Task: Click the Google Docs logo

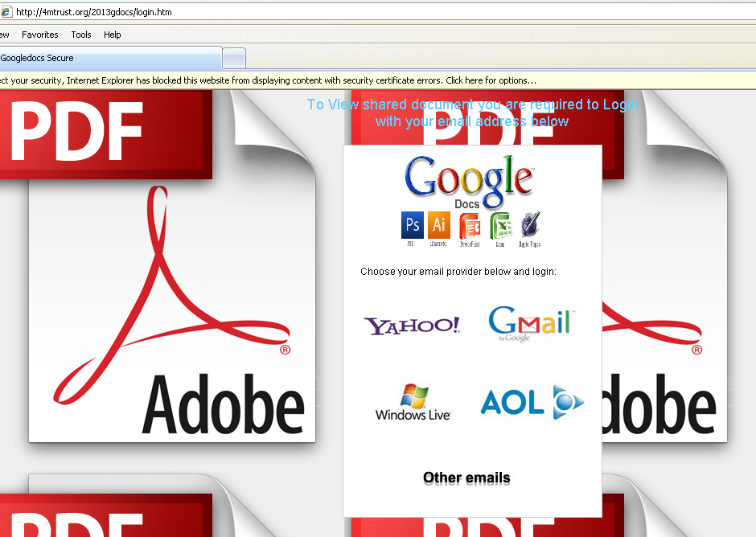Action: 469,181
